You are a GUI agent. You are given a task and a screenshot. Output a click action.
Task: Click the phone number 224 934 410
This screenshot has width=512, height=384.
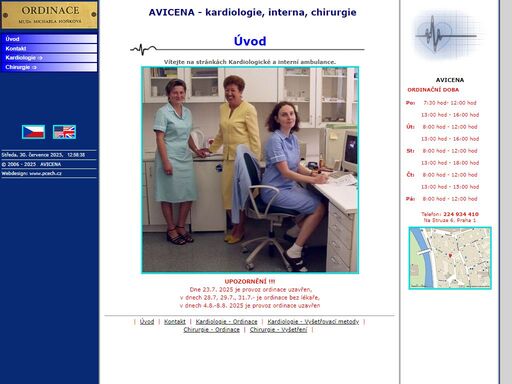pyautogui.click(x=461, y=214)
